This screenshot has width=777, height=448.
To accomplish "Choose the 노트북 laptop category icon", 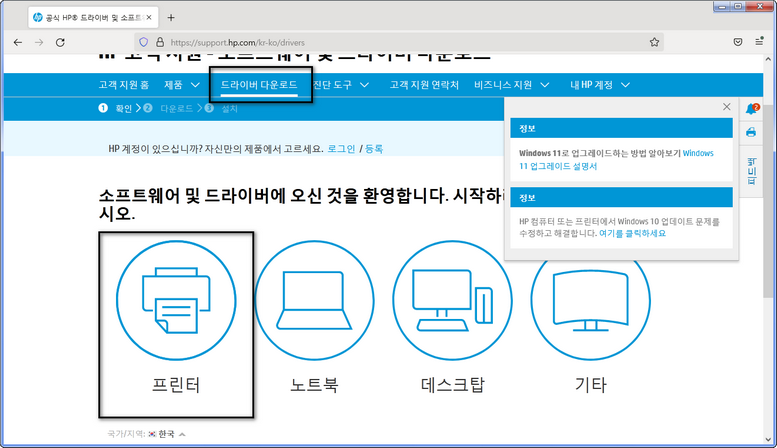I will tap(314, 301).
